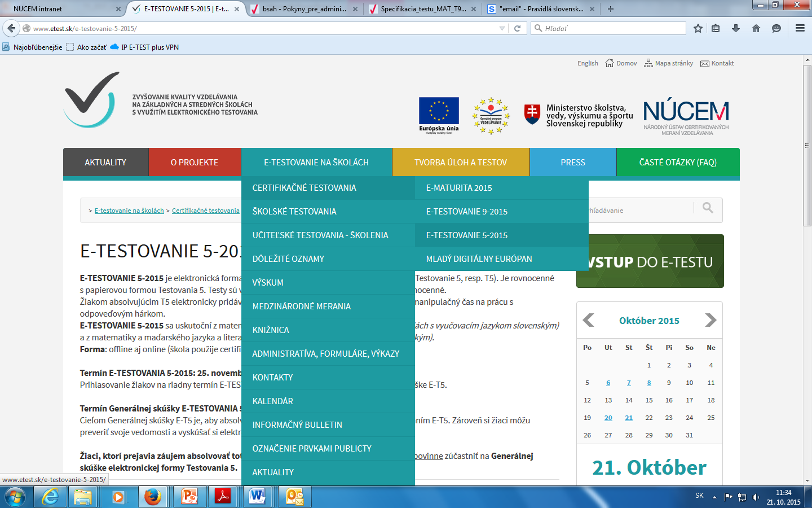Open PowerPoint from the taskbar
Screen dimensions: 812x508
coord(189,497)
